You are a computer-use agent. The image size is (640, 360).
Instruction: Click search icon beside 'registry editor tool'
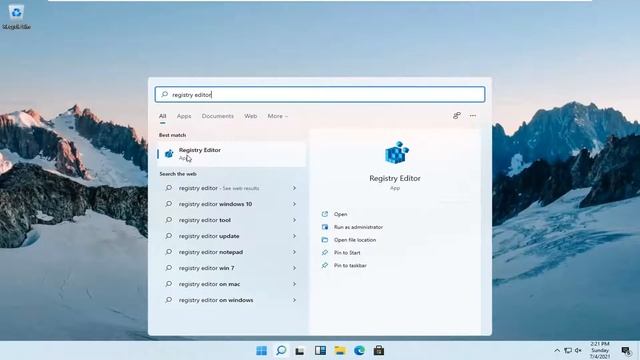(x=169, y=220)
